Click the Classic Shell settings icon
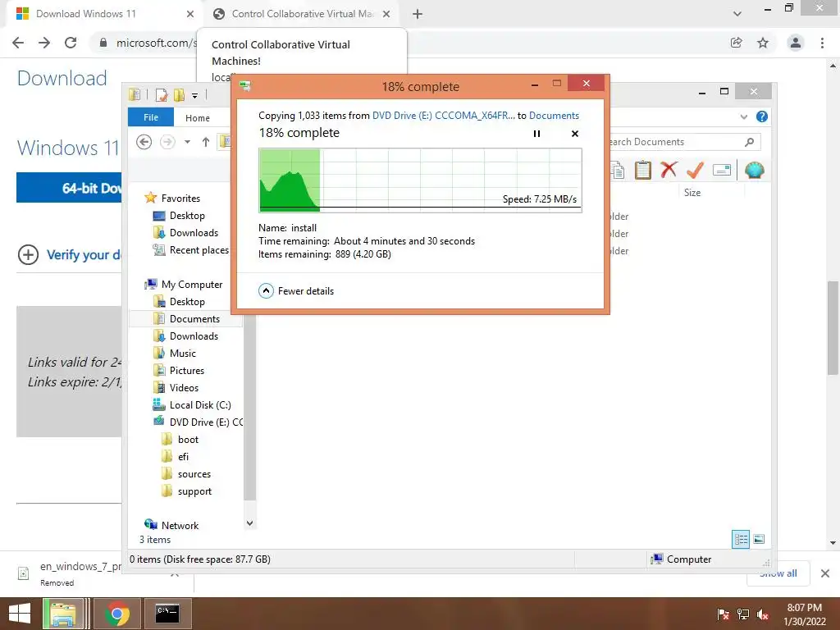The height and width of the screenshot is (630, 840). pyautogui.click(x=755, y=171)
